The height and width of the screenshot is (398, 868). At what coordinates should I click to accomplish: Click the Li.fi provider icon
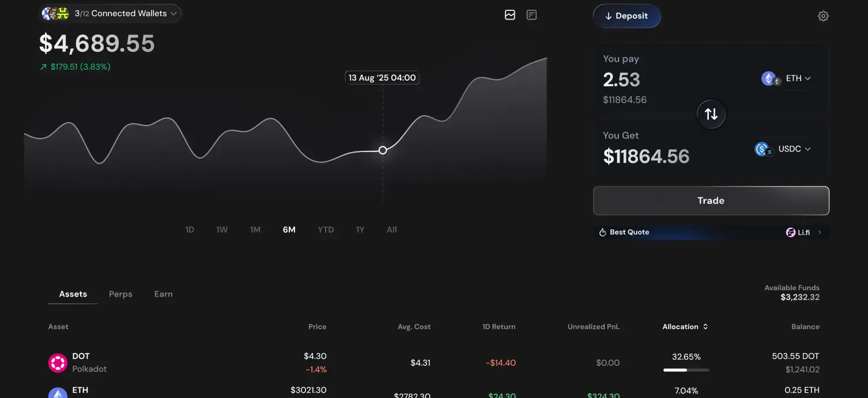(791, 232)
